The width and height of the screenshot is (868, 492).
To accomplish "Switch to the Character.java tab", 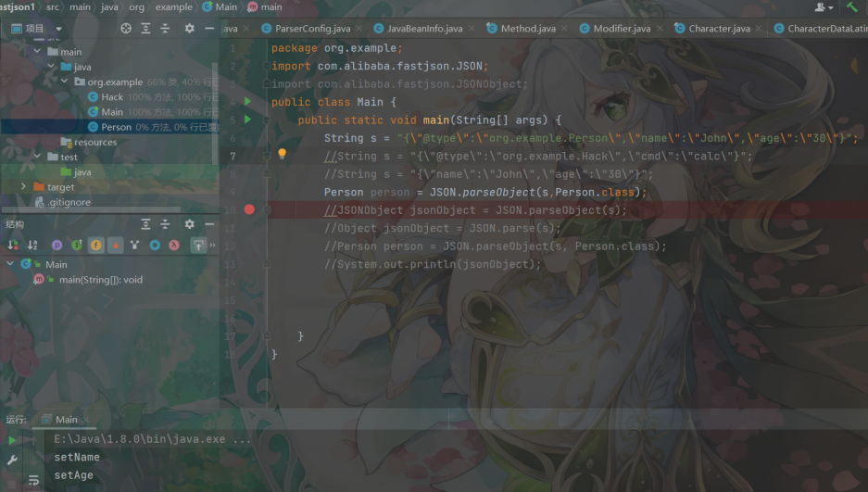I will [x=719, y=28].
